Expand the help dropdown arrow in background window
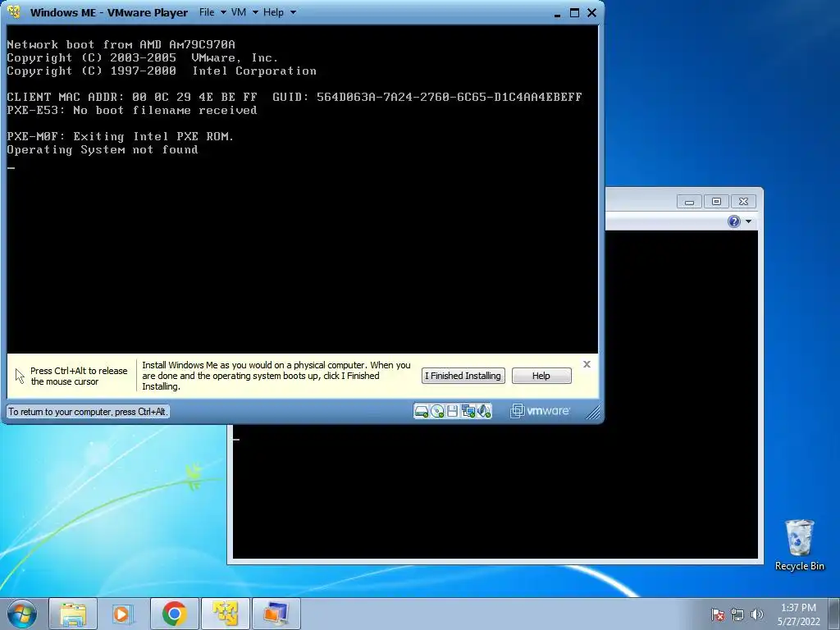Screen dimensions: 840x630 748,221
